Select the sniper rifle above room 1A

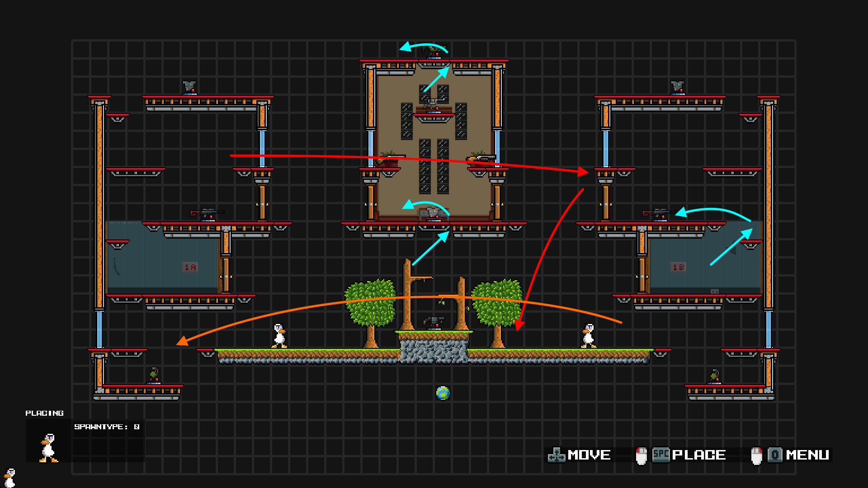tap(207, 213)
